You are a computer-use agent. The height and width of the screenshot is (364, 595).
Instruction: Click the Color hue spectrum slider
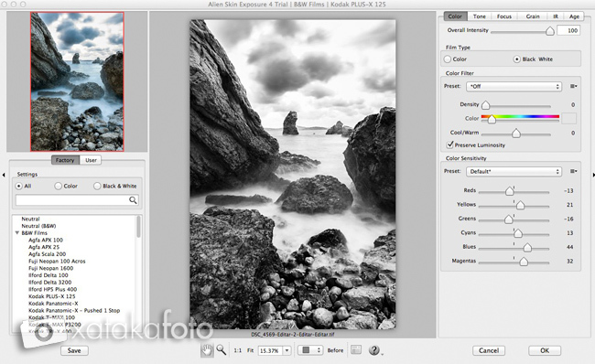520,117
